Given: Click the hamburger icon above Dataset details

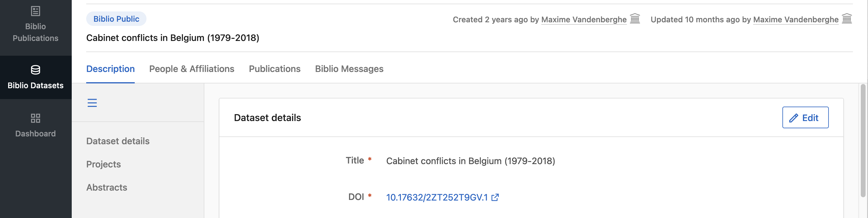Looking at the screenshot, I should click(92, 103).
